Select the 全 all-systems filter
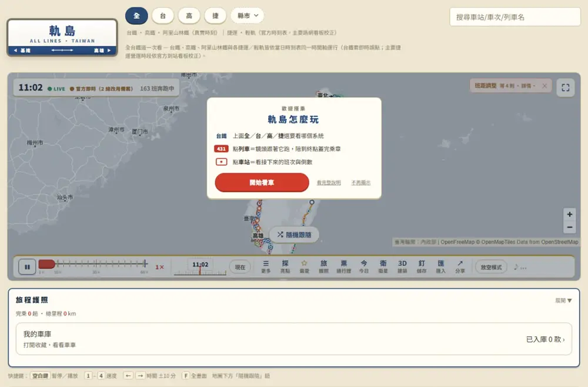This screenshot has height=387, width=588. 136,16
